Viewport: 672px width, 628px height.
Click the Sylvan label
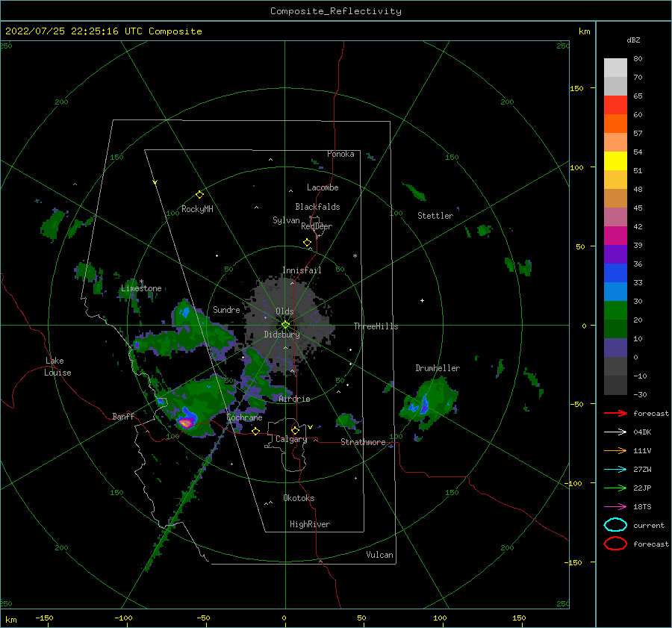[286, 220]
